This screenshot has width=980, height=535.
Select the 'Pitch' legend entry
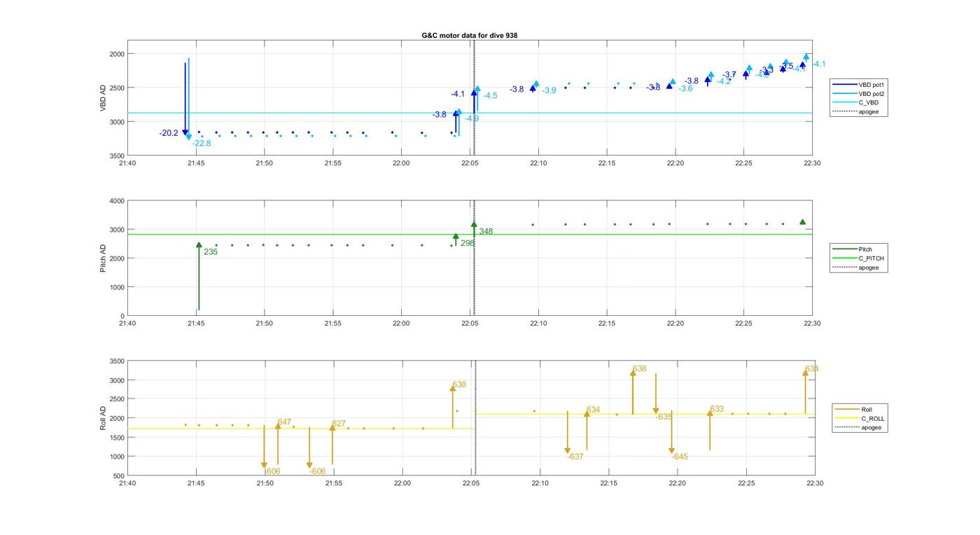tap(852, 249)
